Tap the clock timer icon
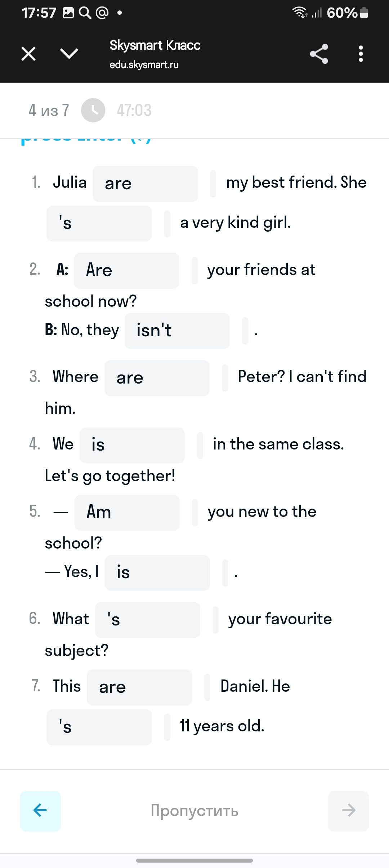Screen dimensions: 389x868 [93, 110]
